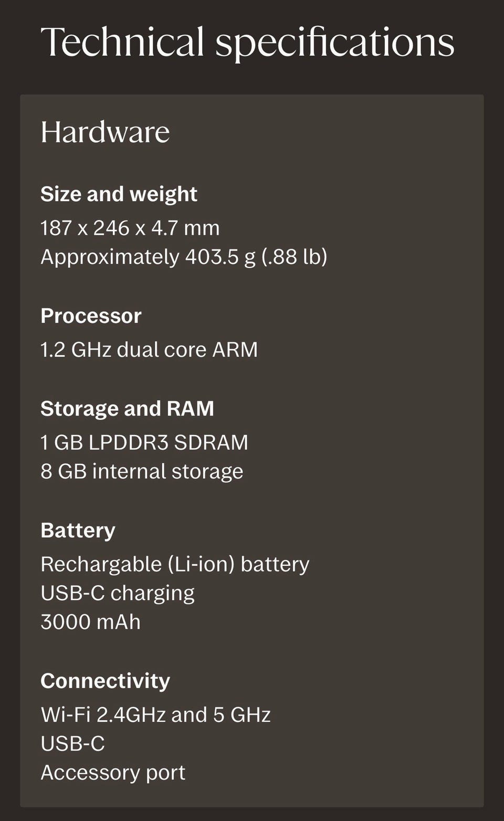
Task: Click the "Technical specifications" page title
Action: pos(247,43)
